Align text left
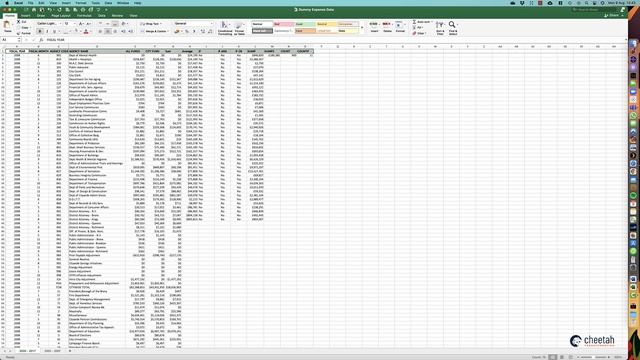This screenshot has width=640, height=360. [100, 31]
